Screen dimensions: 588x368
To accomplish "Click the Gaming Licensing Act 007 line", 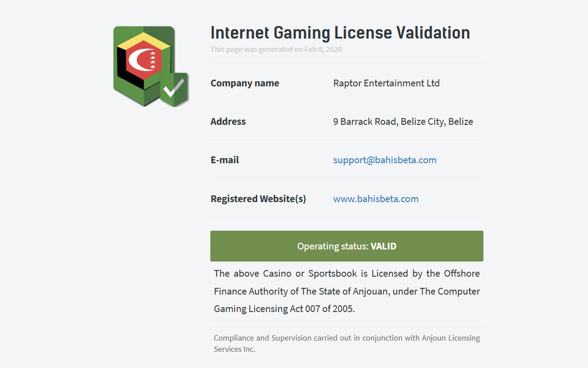I will tap(284, 309).
